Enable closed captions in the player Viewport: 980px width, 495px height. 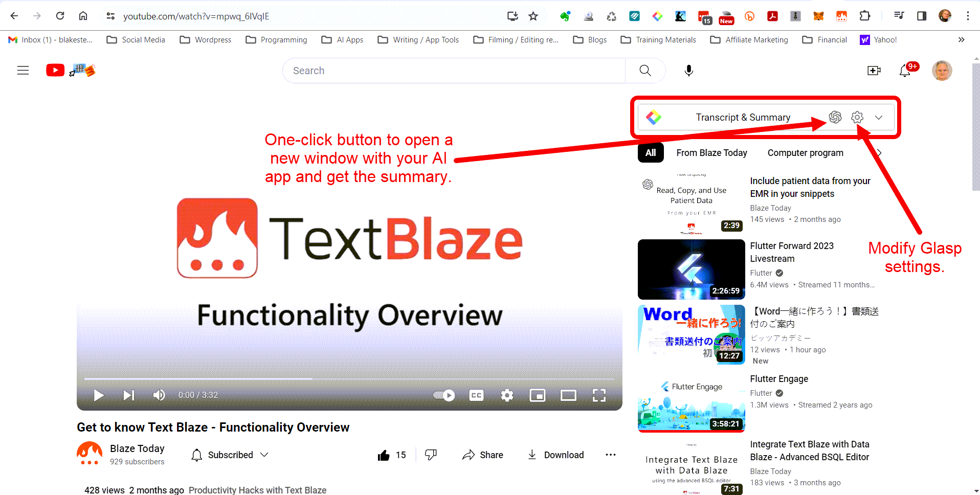click(x=476, y=395)
